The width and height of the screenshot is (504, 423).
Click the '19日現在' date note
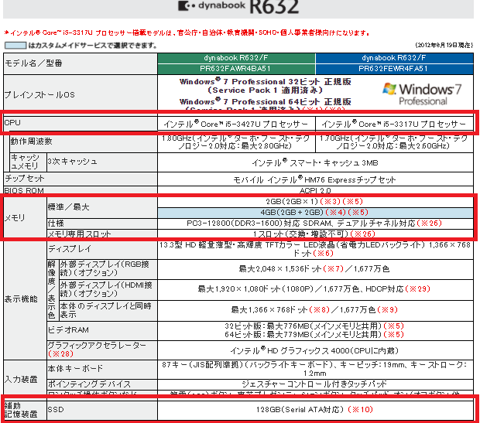tap(444, 46)
